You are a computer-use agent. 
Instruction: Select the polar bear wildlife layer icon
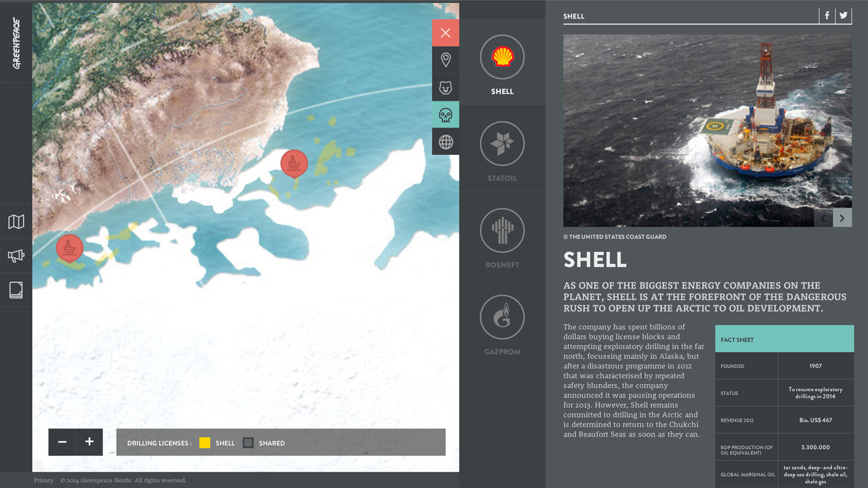pos(445,87)
